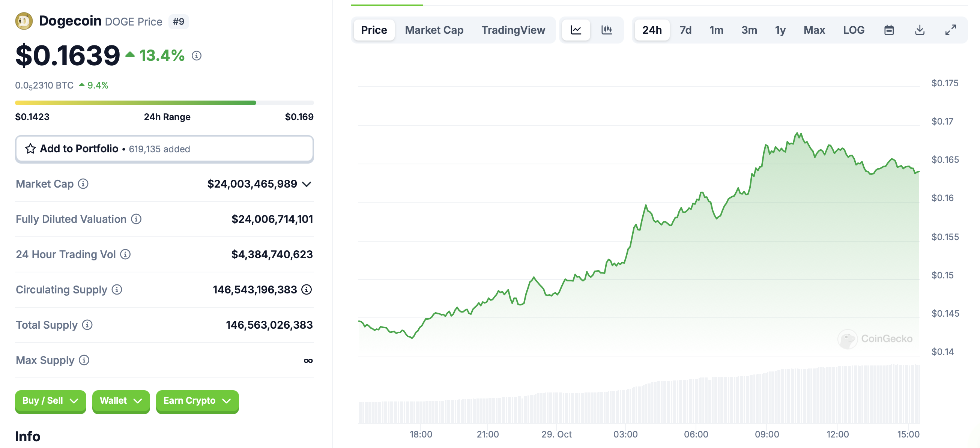Show Total Supply info icon

87,325
